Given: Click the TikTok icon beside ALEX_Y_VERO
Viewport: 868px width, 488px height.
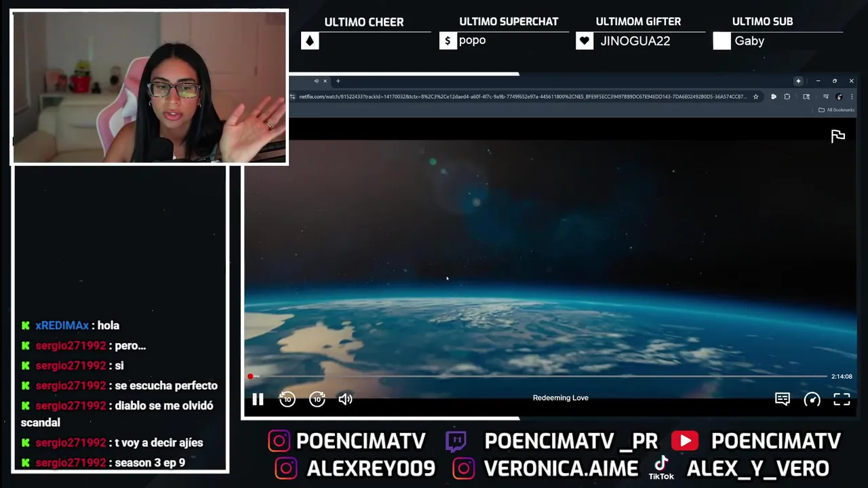Looking at the screenshot, I should 661,468.
